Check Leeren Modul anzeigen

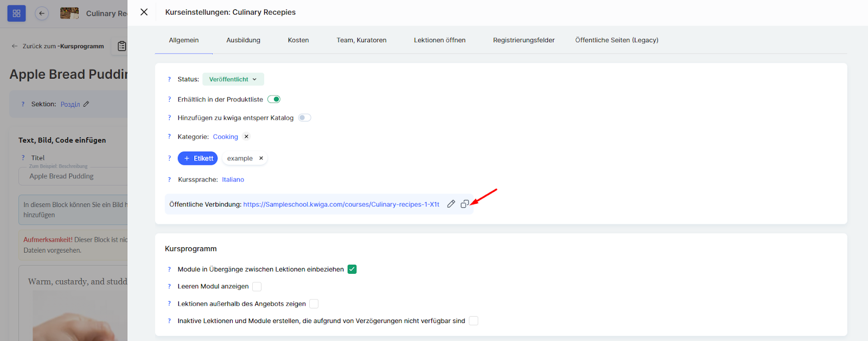257,286
